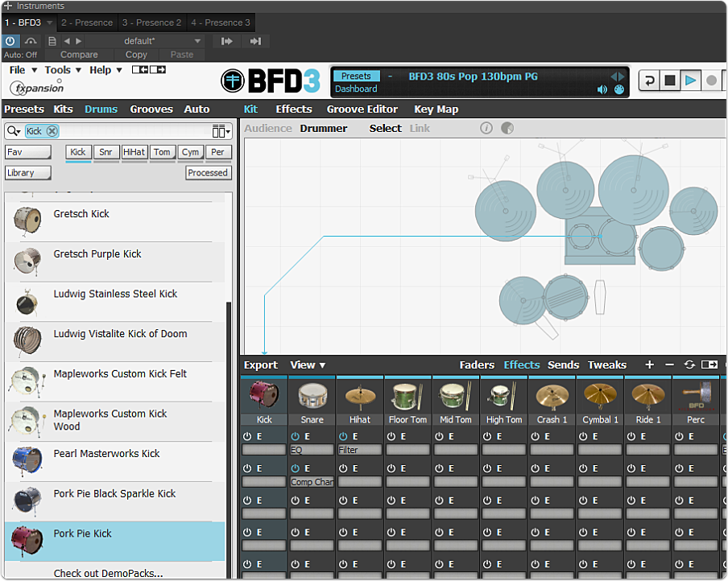This screenshot has width=728, height=581.
Task: Switch to the Presets browser tab
Action: click(24, 109)
